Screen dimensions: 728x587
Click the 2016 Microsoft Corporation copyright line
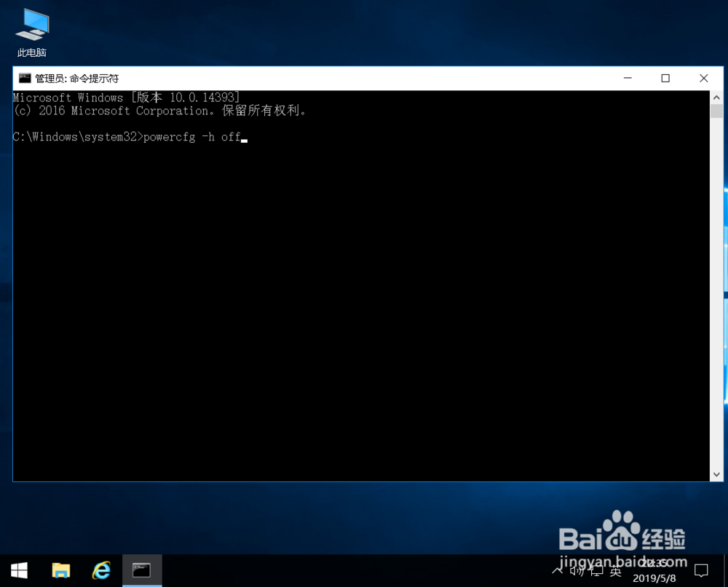[x=159, y=111]
